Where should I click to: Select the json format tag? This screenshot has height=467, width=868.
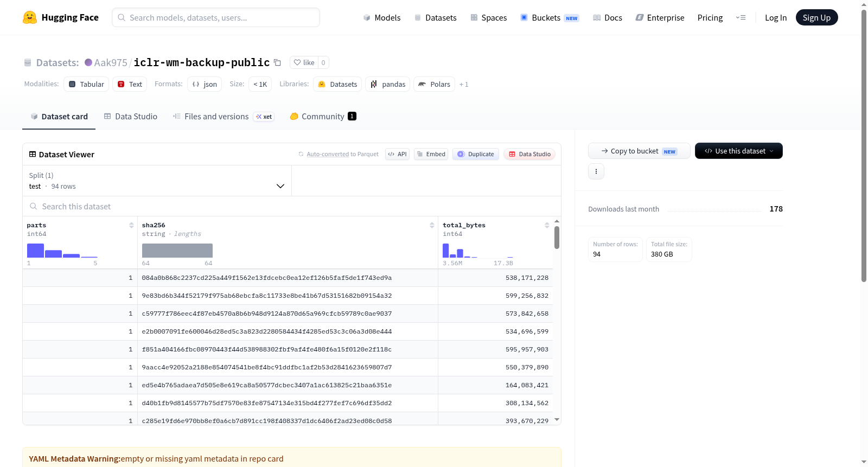pos(205,84)
